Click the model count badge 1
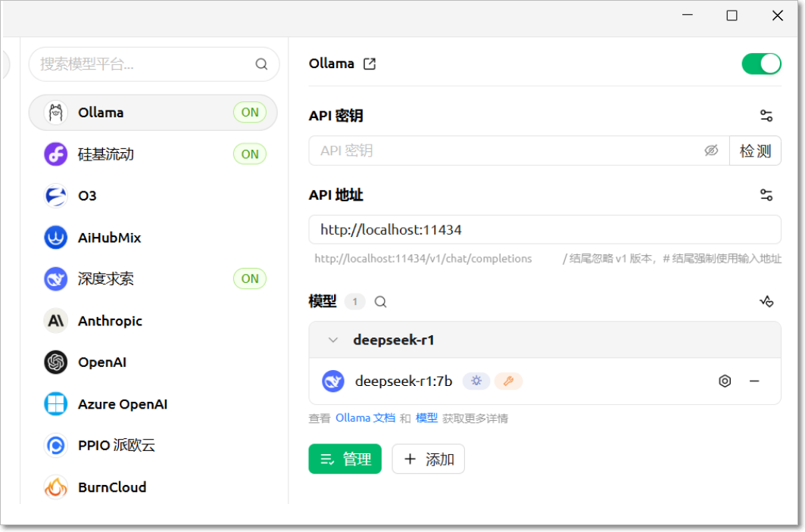805x532 pixels. (x=354, y=302)
